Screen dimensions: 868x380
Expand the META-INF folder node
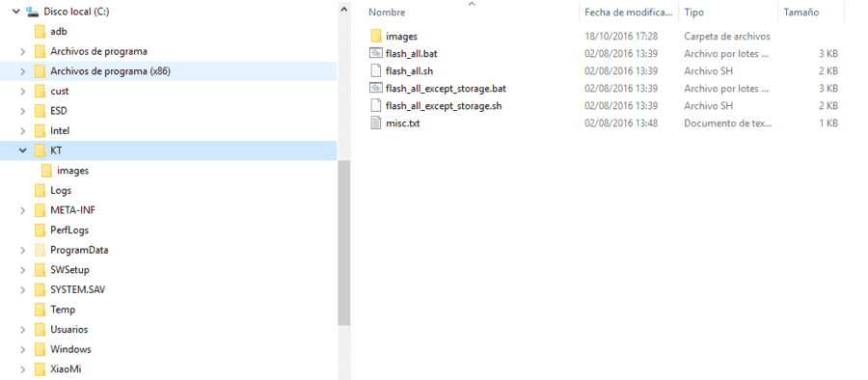click(x=23, y=210)
